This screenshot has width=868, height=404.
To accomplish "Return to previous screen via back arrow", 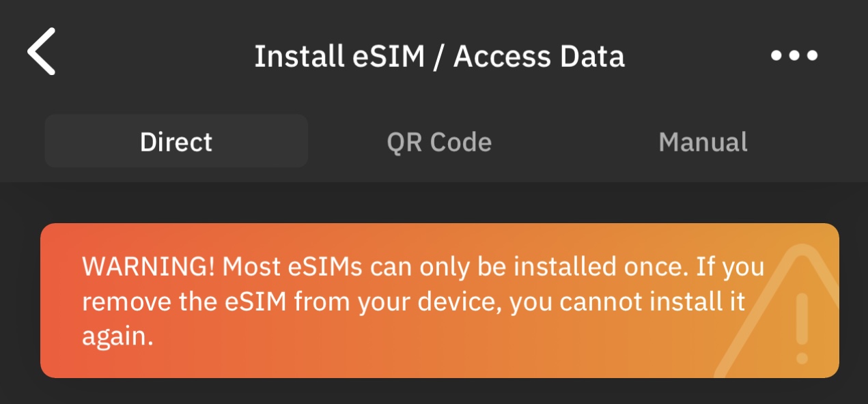I will pyautogui.click(x=41, y=51).
